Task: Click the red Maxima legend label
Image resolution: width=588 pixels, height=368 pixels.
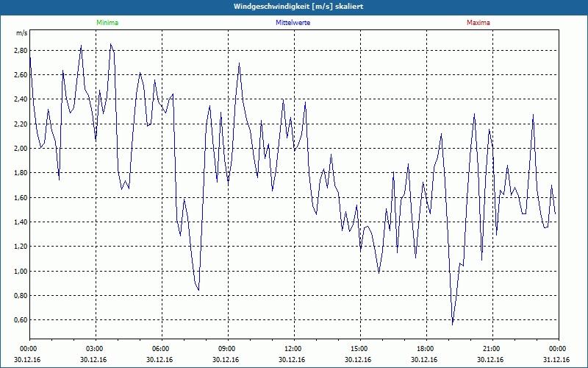Action: coord(478,23)
